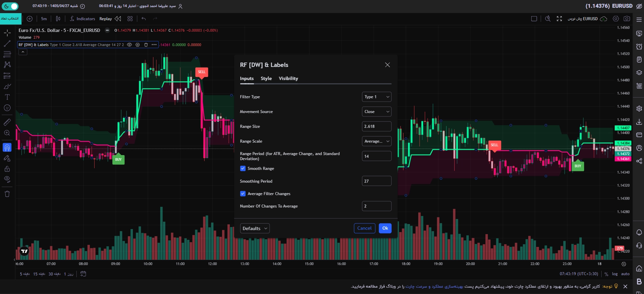The height and width of the screenshot is (294, 644).
Task: Open chart settings hexagon icon
Action: coord(616,19)
